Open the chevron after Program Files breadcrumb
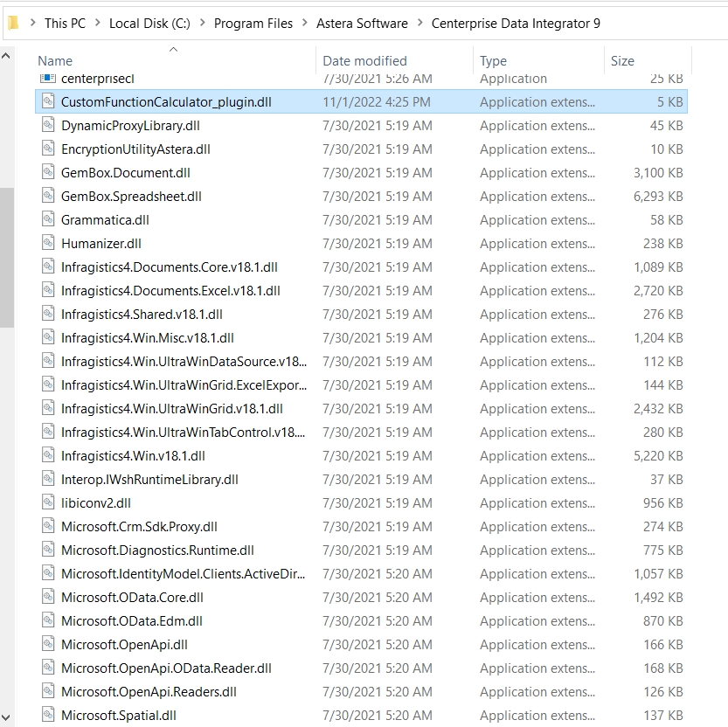Screen dimensions: 728x727 pos(304,24)
